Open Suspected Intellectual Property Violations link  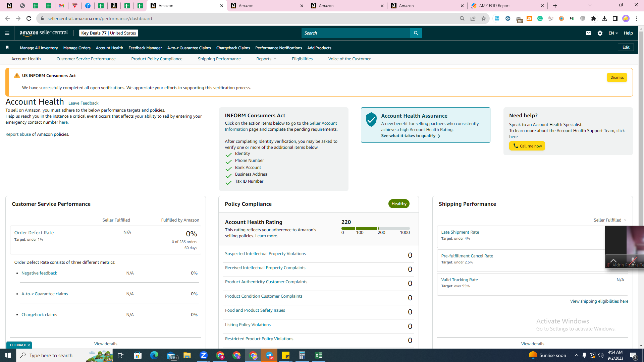click(x=265, y=254)
